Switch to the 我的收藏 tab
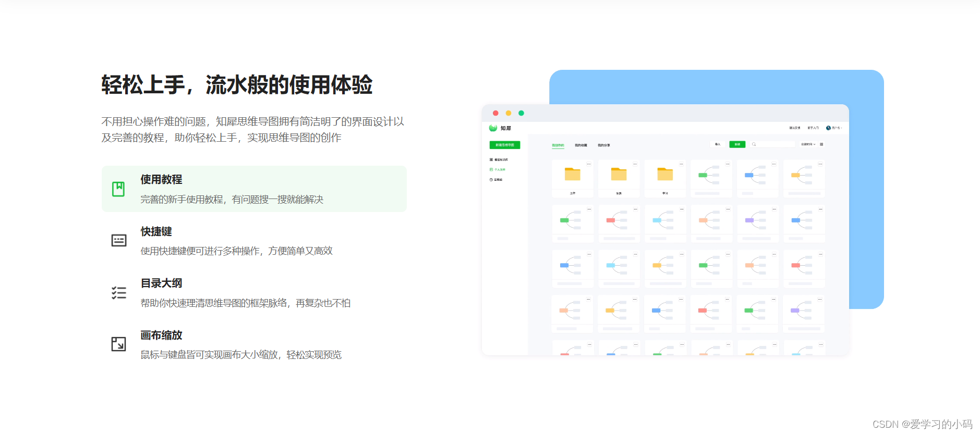Image resolution: width=980 pixels, height=434 pixels. pyautogui.click(x=581, y=145)
